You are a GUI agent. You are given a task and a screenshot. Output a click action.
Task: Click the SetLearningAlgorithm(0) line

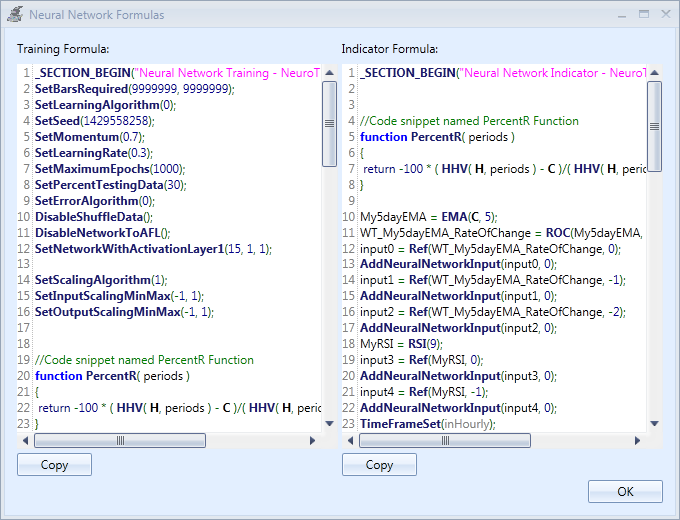tap(105, 105)
